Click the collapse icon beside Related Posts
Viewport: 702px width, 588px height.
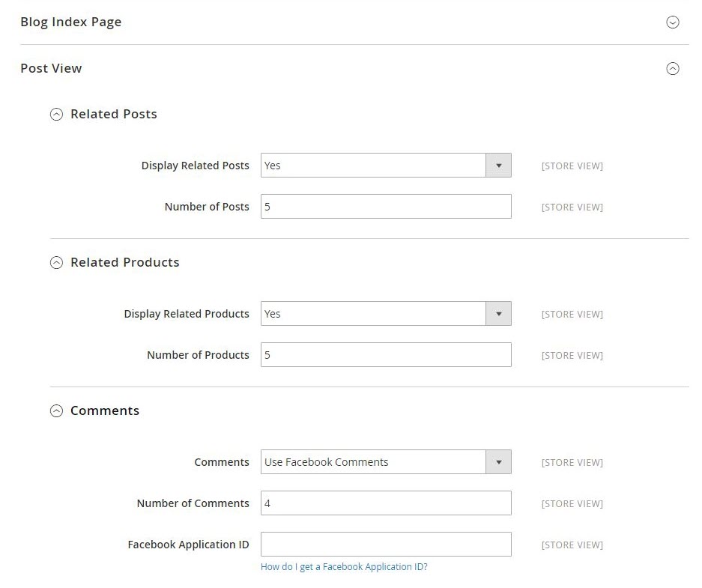pyautogui.click(x=56, y=115)
